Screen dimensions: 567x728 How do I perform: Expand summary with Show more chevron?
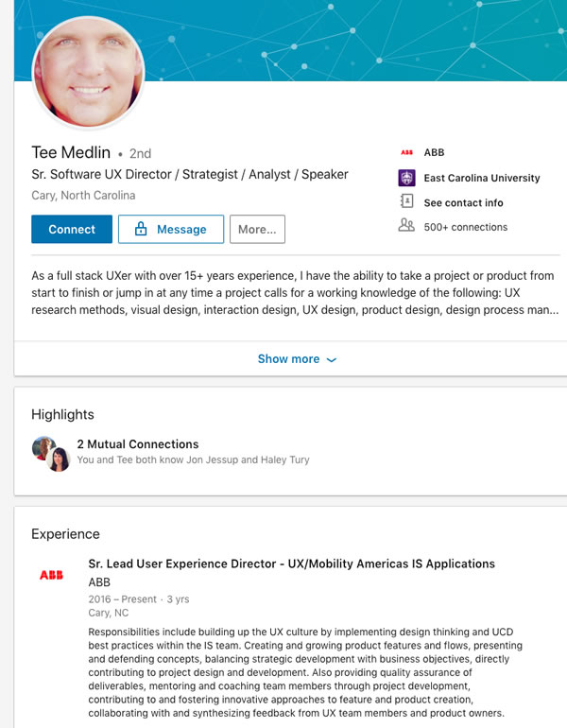331,360
